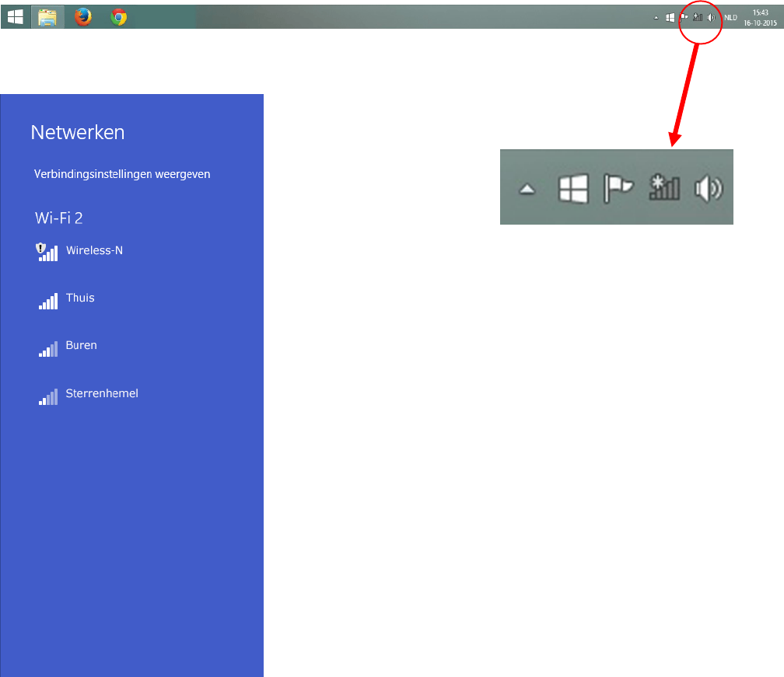
Task: Click the network signal tray icon in taskbar
Action: pos(698,17)
